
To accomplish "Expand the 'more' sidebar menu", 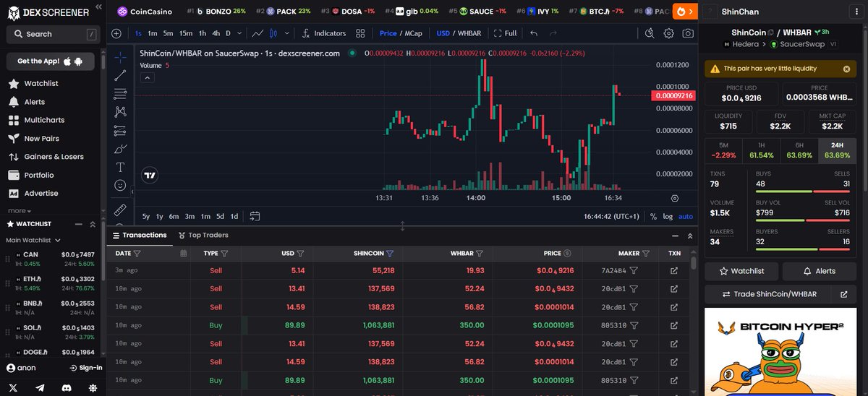I will tap(19, 211).
